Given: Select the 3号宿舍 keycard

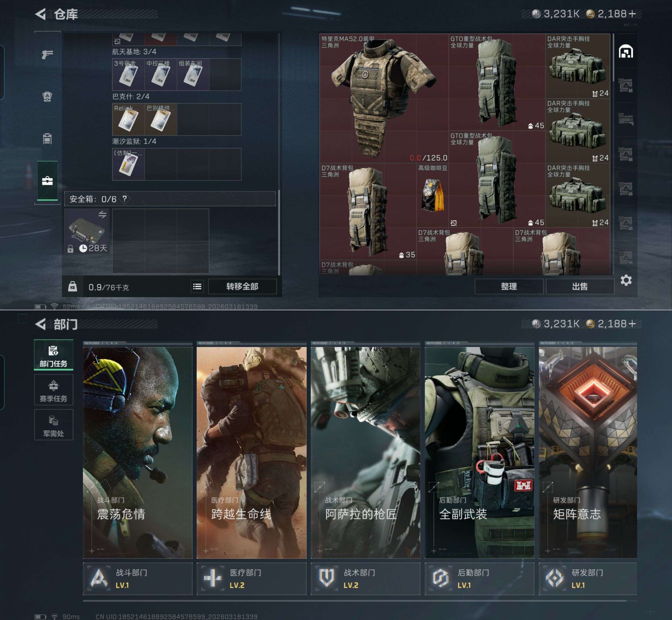Looking at the screenshot, I should [x=128, y=74].
